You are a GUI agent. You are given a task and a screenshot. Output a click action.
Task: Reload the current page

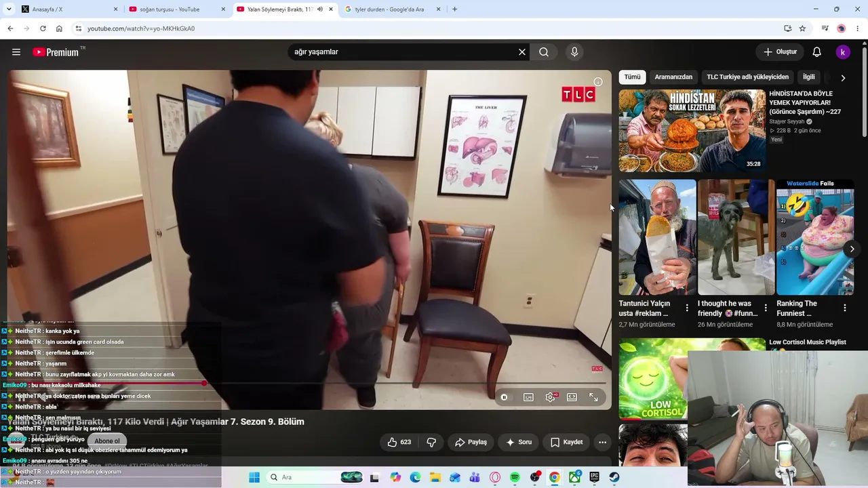pos(43,28)
